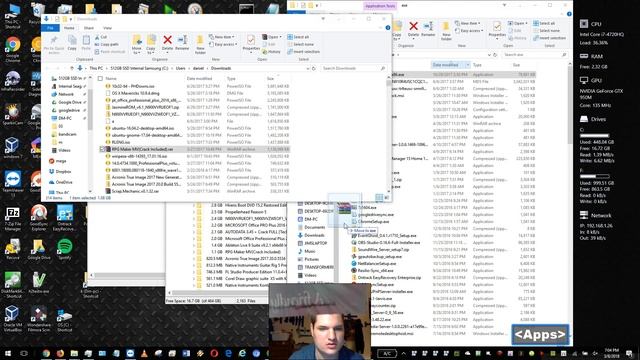
Task: Click Rename icon in Downloads window ribbon
Action: point(182,42)
